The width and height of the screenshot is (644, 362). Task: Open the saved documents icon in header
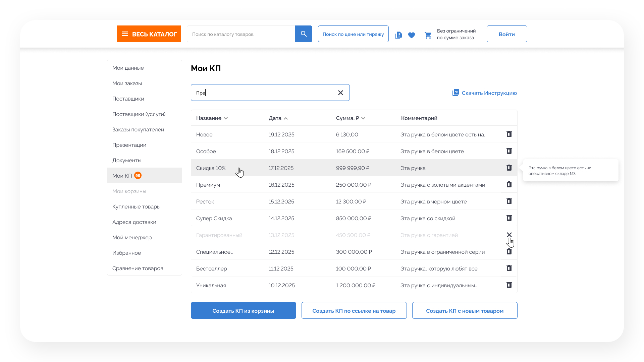click(x=398, y=35)
